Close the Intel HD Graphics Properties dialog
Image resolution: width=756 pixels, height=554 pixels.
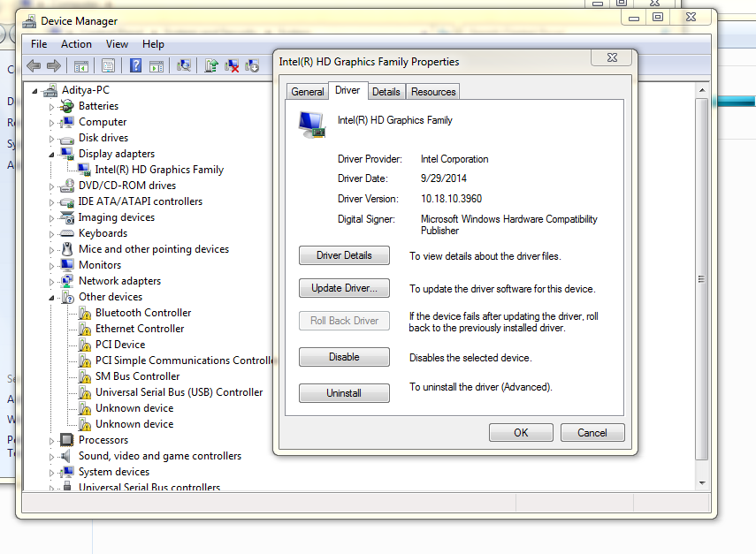tap(612, 57)
